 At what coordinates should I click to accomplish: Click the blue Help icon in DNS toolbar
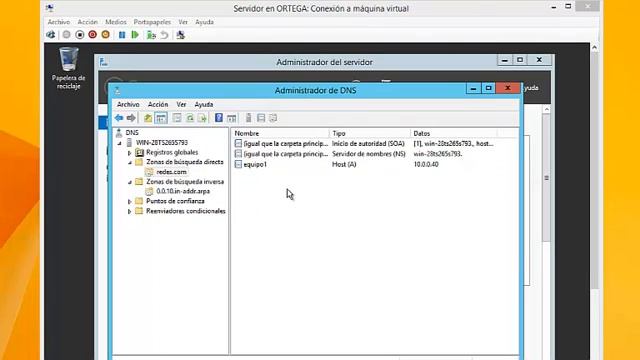click(x=219, y=118)
